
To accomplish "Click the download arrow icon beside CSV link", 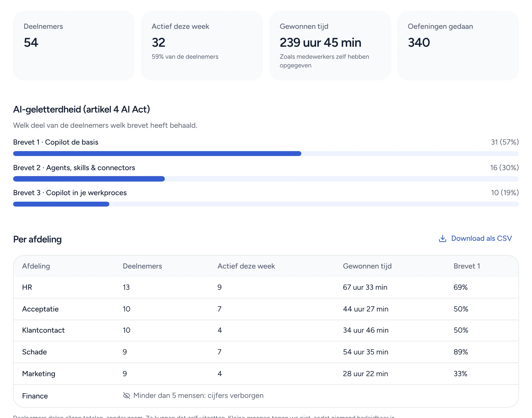I will (443, 239).
